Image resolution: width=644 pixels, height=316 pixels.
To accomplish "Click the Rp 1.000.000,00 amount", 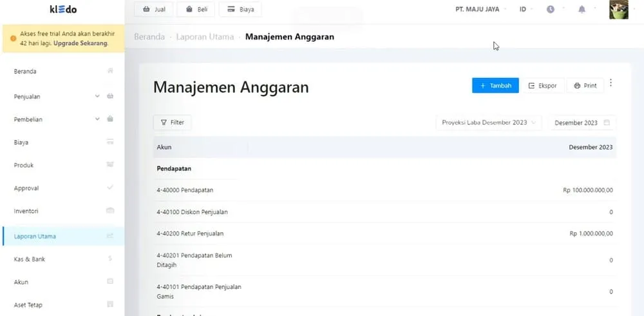I will pyautogui.click(x=591, y=233).
